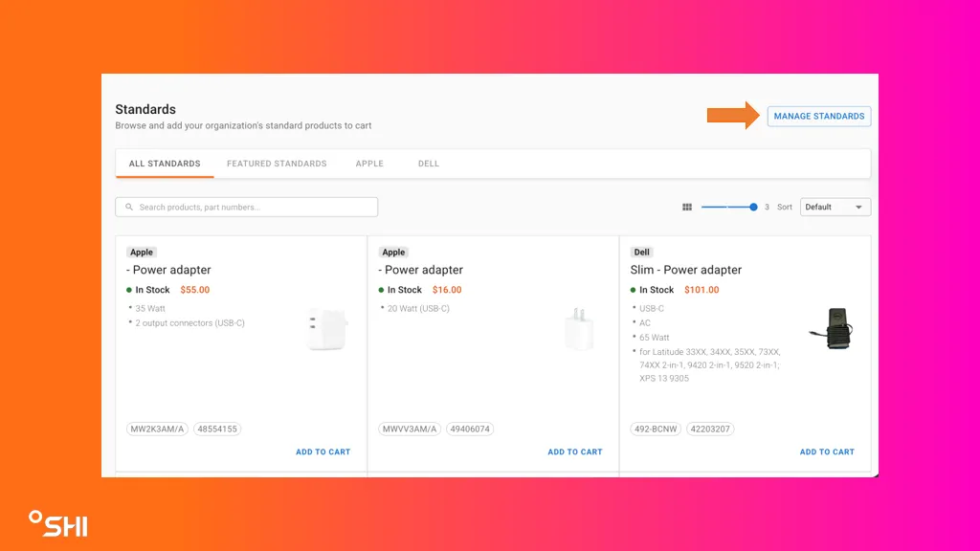This screenshot has width=980, height=551.
Task: Select the Apple tab
Action: 369,164
